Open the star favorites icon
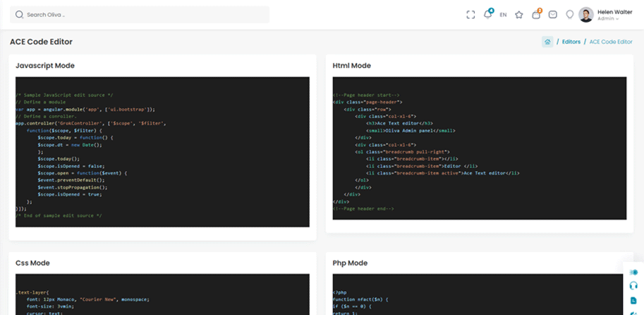 519,15
